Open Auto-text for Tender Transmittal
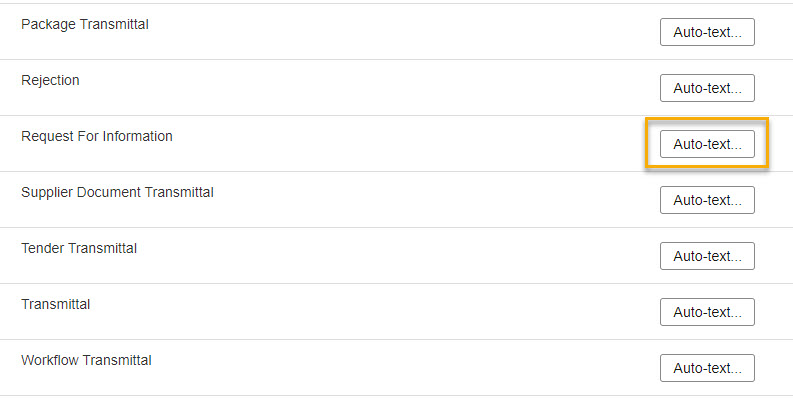 pyautogui.click(x=707, y=256)
